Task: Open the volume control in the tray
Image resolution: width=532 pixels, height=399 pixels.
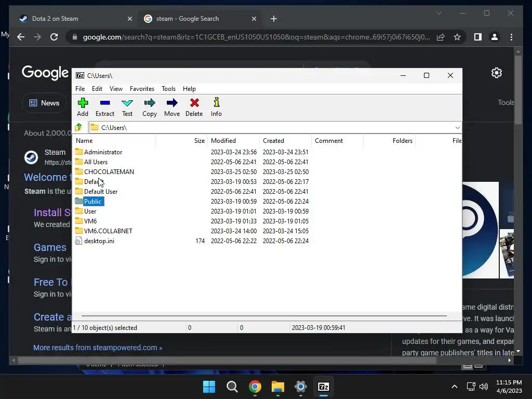Action: (484, 387)
